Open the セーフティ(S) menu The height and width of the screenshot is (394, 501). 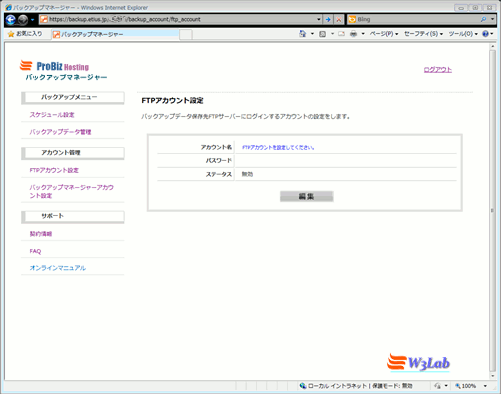(x=423, y=34)
